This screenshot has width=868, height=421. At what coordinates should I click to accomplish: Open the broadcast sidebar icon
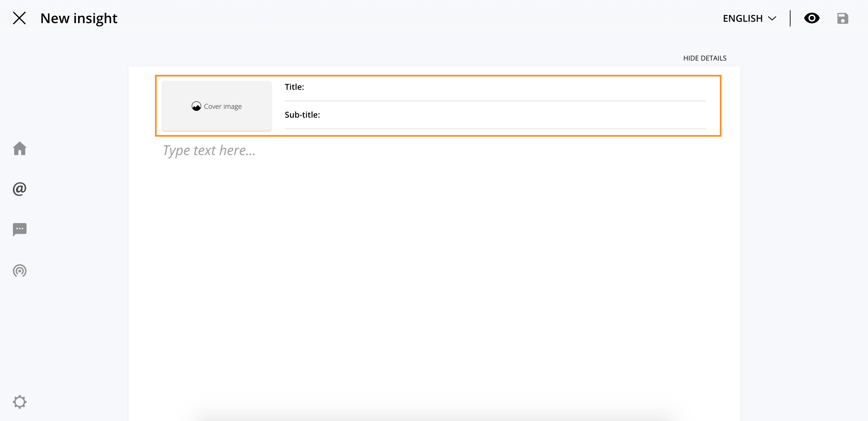[x=20, y=271]
